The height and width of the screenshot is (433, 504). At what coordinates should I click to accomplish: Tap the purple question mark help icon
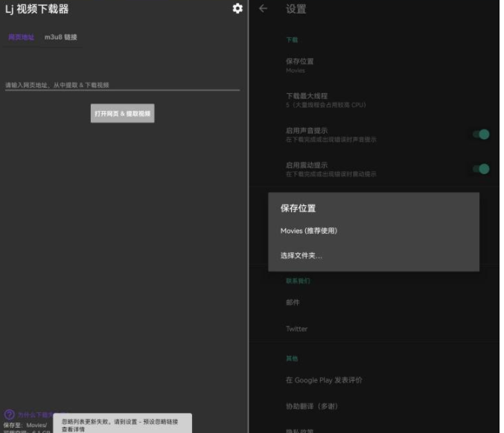tap(9, 414)
